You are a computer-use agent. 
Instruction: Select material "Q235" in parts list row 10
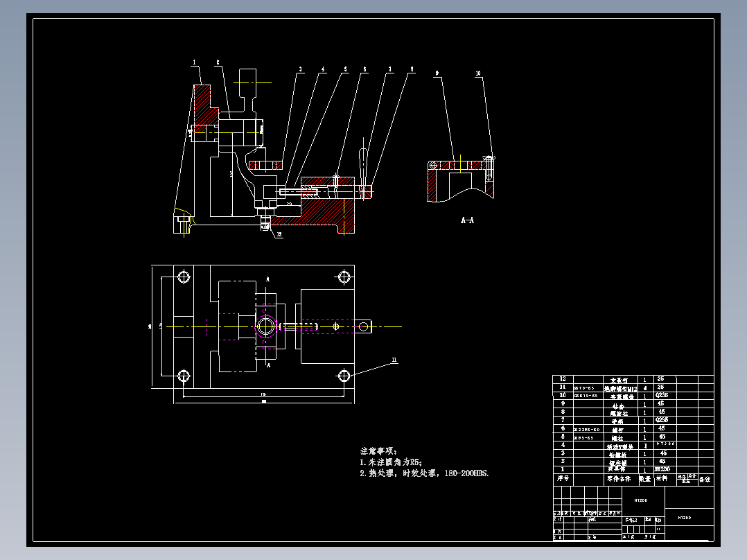coord(662,395)
